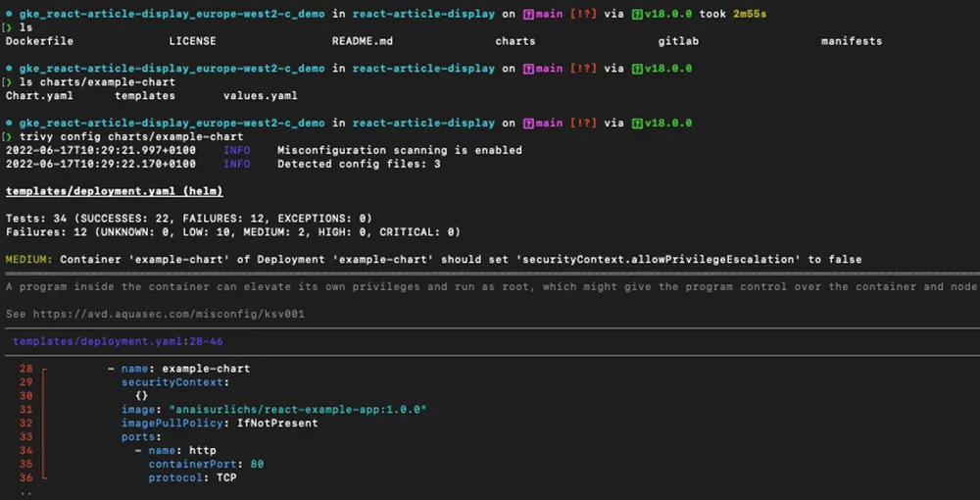
Task: Click the empty '{}' value on line 30
Action: [x=142, y=396]
